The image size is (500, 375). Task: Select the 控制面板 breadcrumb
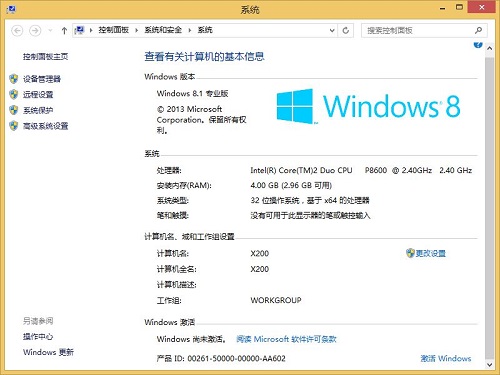click(x=114, y=30)
